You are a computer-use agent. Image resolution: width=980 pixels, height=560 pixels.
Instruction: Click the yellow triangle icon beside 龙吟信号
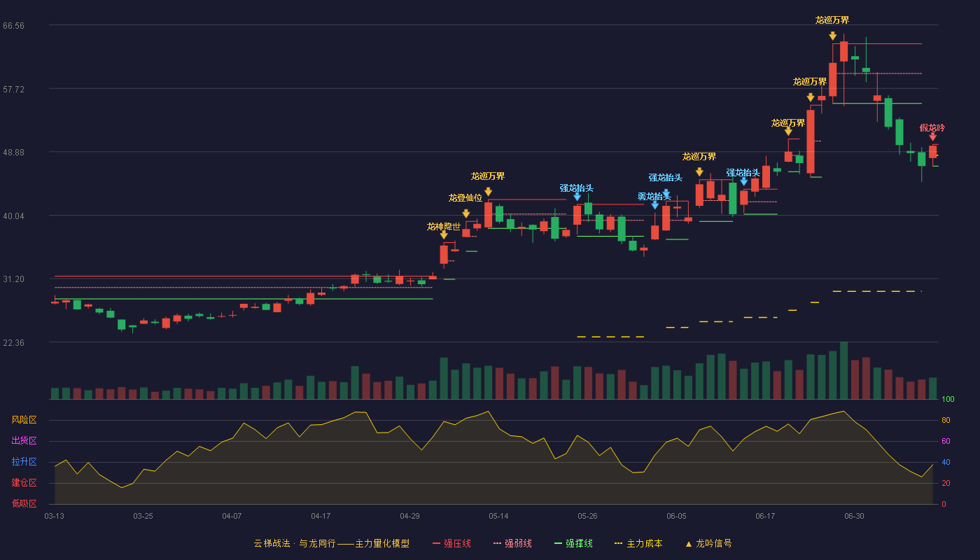[x=688, y=543]
